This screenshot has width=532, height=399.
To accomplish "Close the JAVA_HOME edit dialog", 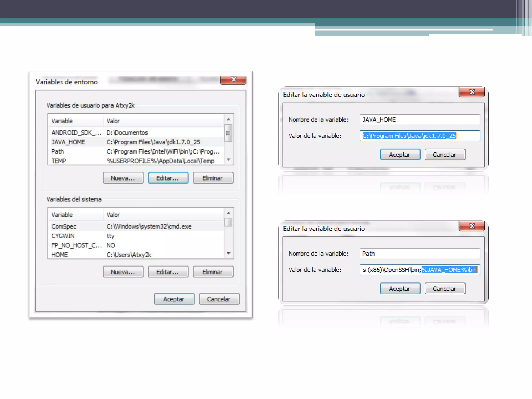I will tap(471, 92).
